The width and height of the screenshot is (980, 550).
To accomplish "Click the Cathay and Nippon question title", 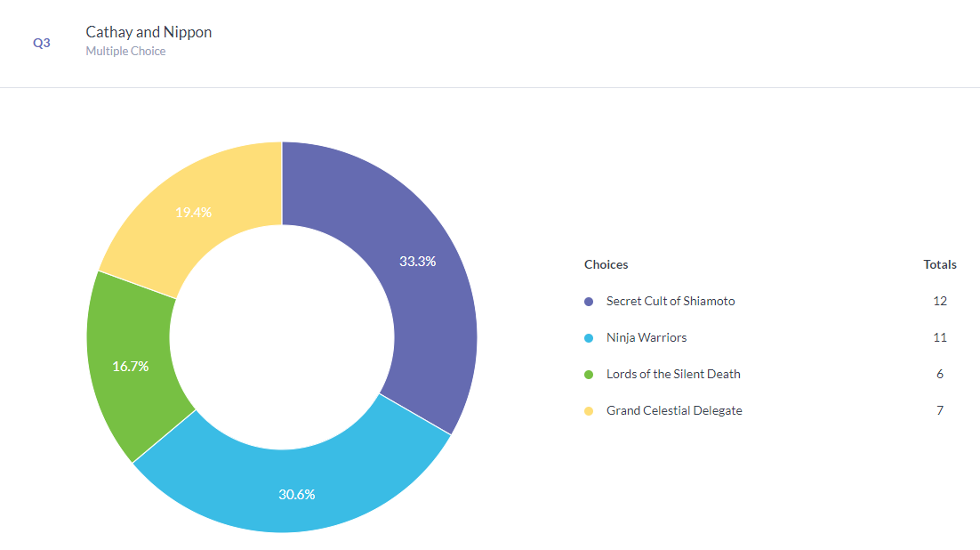I will pyautogui.click(x=149, y=32).
